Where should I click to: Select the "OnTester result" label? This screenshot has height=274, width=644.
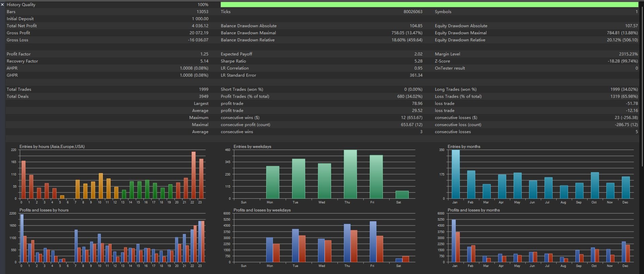450,68
